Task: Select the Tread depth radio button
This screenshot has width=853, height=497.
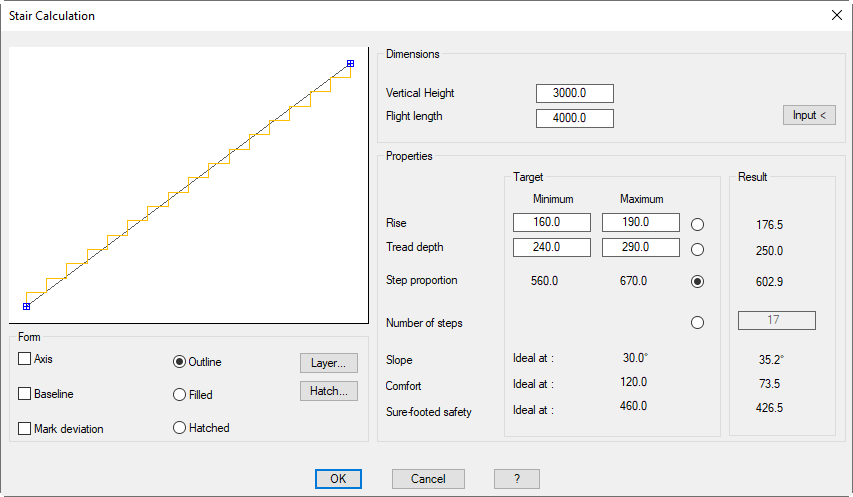Action: [x=697, y=249]
